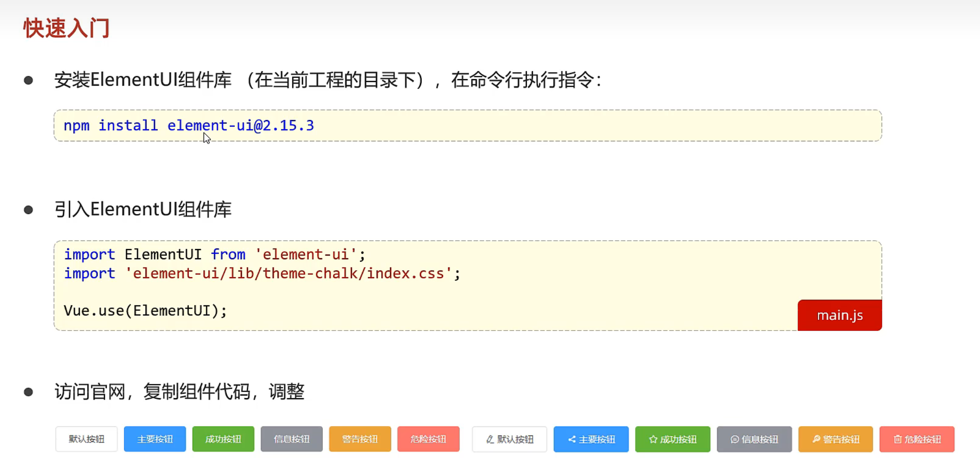Viewport: 980px width, 470px height.
Task: Click the 快速入门 heading
Action: pos(67,28)
